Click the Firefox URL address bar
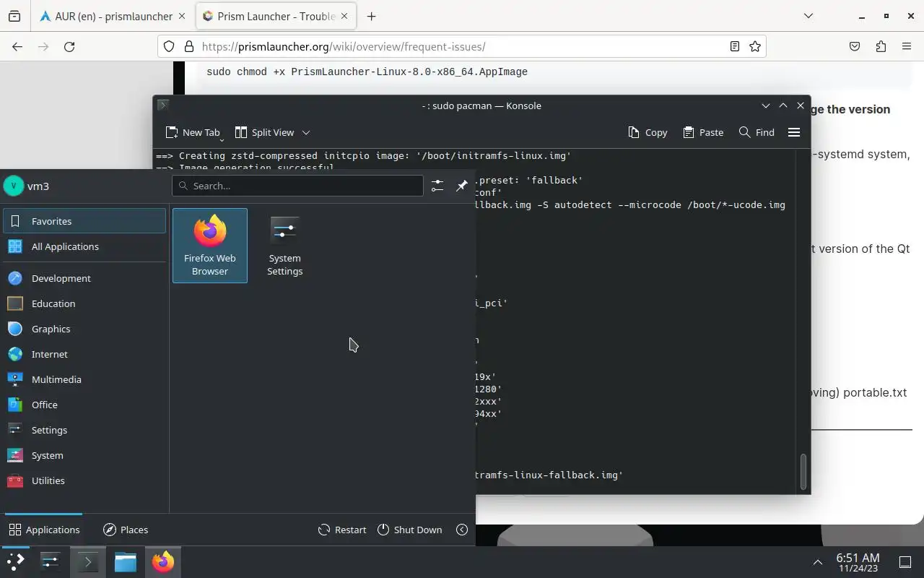The image size is (924, 578). click(x=462, y=46)
